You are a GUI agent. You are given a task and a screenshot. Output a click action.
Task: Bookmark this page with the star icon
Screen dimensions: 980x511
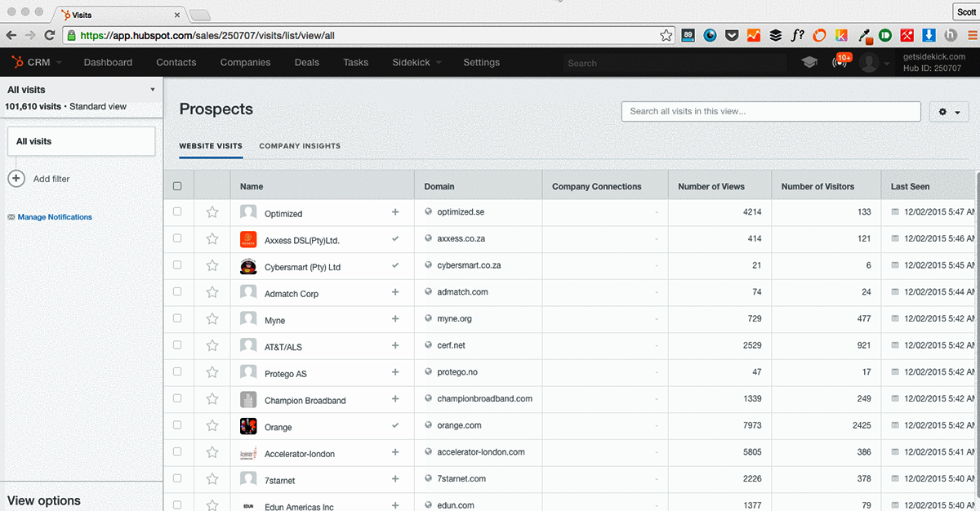coord(666,35)
